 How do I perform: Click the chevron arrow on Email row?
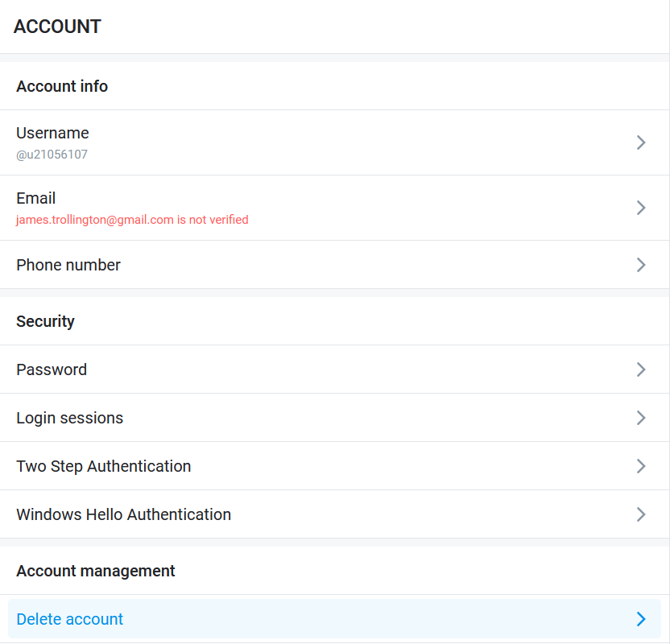(x=641, y=208)
